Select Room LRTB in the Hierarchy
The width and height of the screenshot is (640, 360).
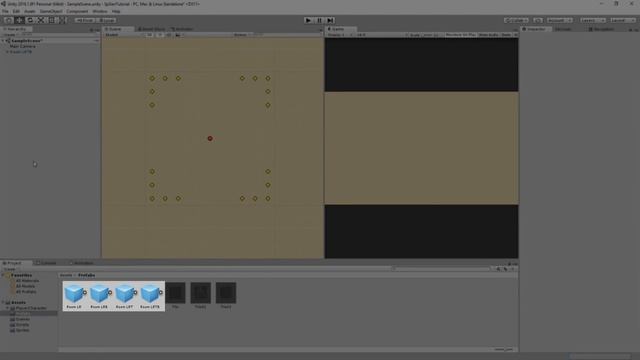pos(21,52)
